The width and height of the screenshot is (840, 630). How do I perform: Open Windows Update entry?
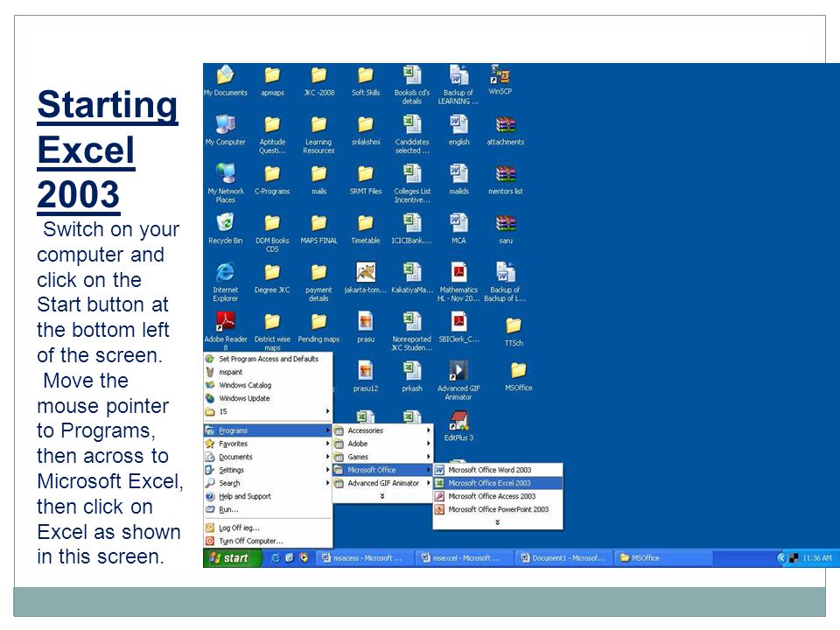coord(268,398)
